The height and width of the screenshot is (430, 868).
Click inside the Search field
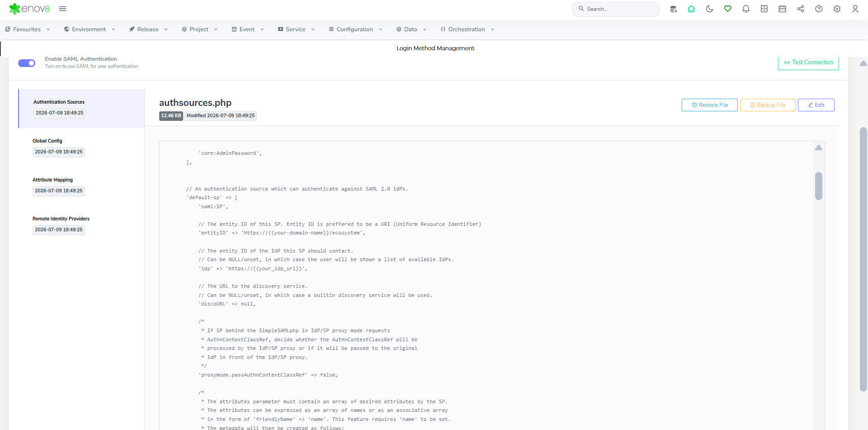[616, 9]
